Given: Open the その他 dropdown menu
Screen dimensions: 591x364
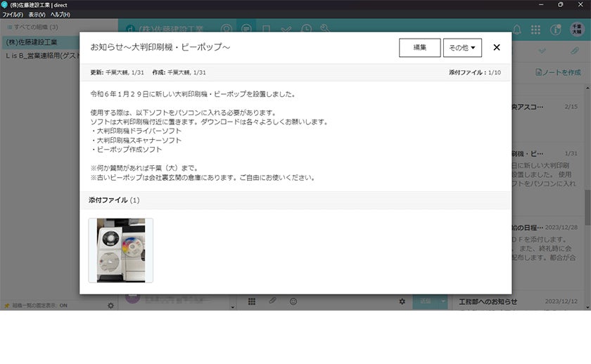Looking at the screenshot, I should 462,48.
